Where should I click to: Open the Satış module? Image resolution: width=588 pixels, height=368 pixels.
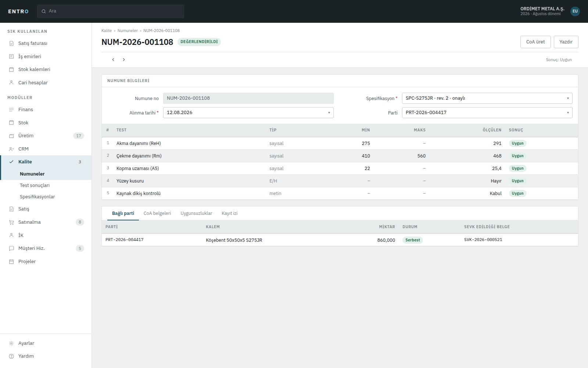point(46,209)
